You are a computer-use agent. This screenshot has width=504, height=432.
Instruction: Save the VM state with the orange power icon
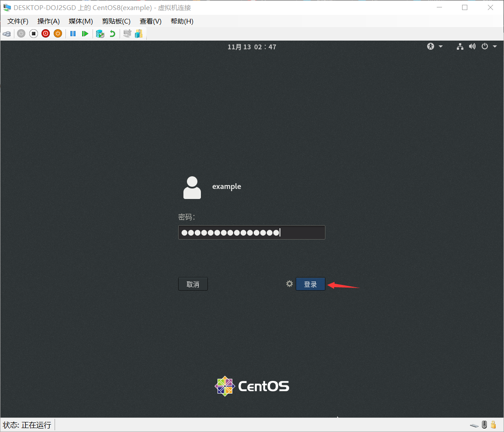[58, 34]
